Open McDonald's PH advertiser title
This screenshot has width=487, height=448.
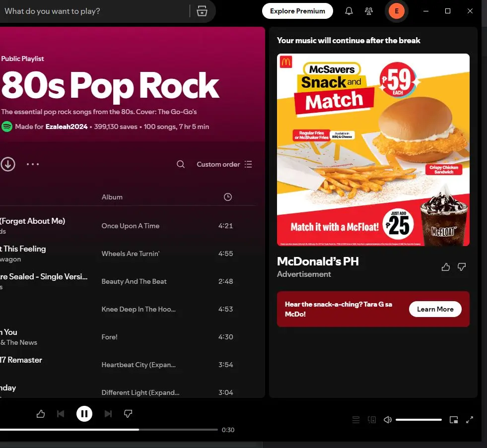point(318,261)
